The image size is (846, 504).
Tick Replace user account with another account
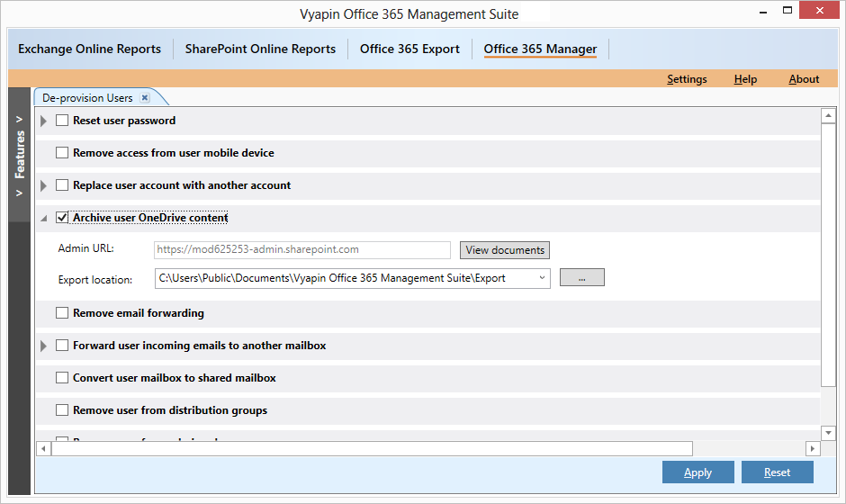coord(62,185)
